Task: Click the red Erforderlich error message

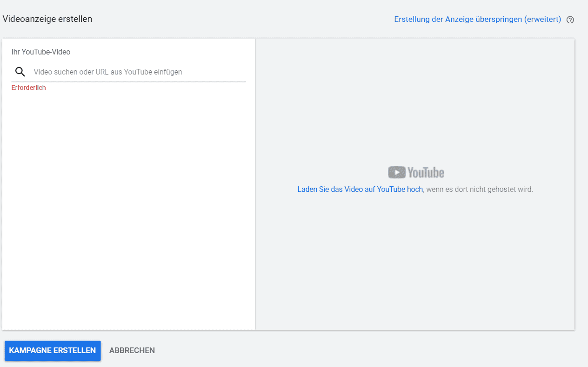Action: [29, 88]
